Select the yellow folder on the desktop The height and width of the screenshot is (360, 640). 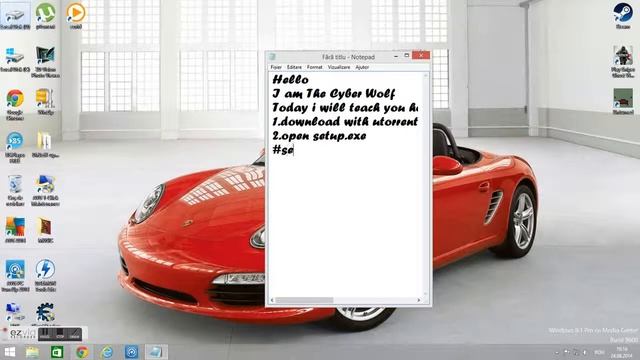tap(45, 145)
